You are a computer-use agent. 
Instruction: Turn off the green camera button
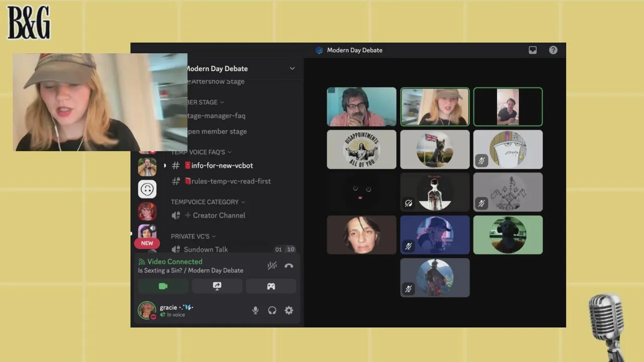coord(163,286)
